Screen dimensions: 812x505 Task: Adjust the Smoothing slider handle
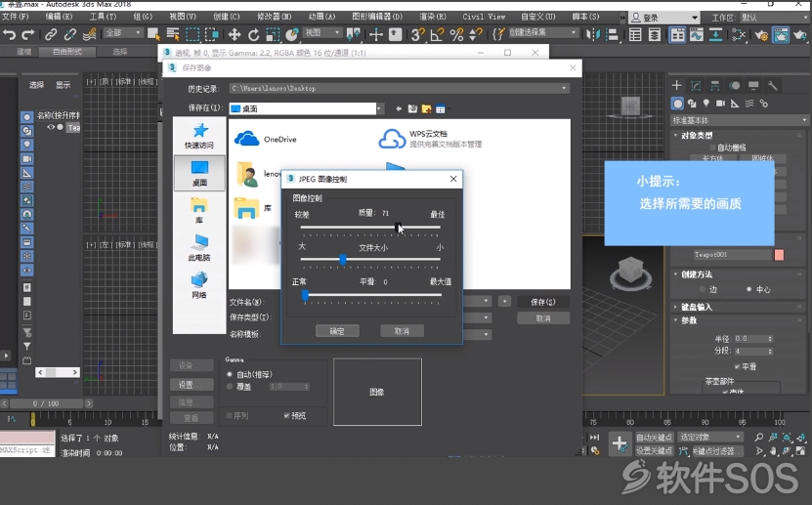(305, 295)
